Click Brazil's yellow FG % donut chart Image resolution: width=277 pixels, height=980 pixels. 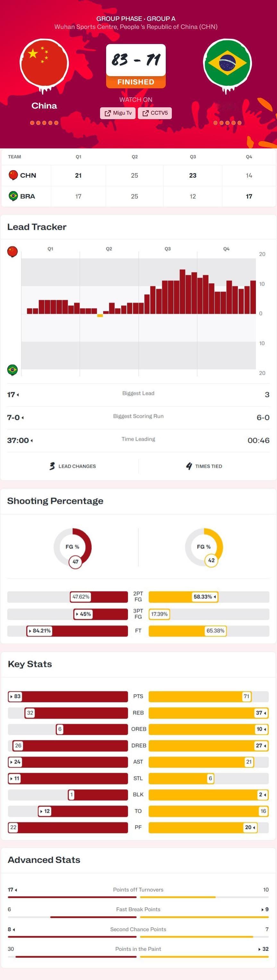click(204, 547)
